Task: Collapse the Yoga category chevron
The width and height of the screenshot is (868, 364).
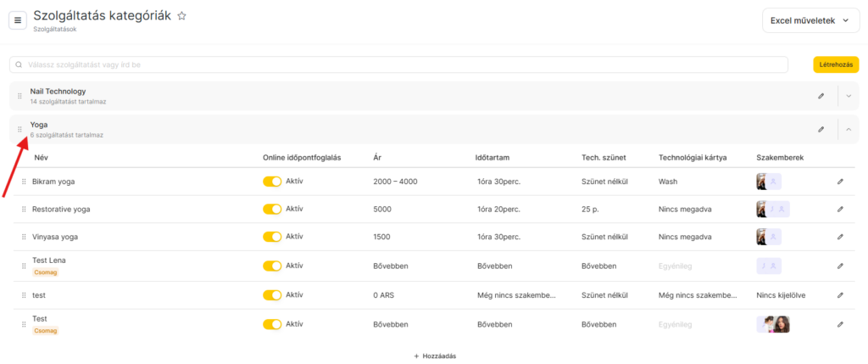Action: 849,129
